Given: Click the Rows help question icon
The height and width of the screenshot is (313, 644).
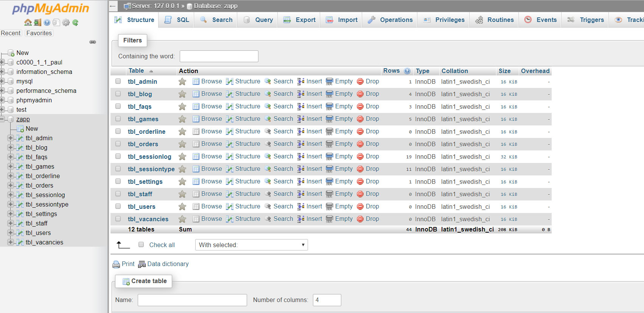Looking at the screenshot, I should (x=407, y=71).
